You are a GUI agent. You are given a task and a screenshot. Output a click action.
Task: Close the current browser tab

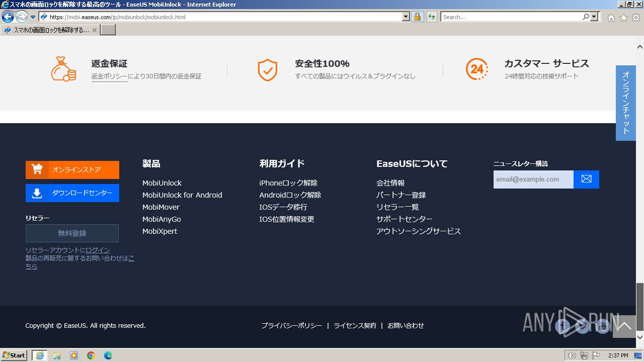coord(95,30)
